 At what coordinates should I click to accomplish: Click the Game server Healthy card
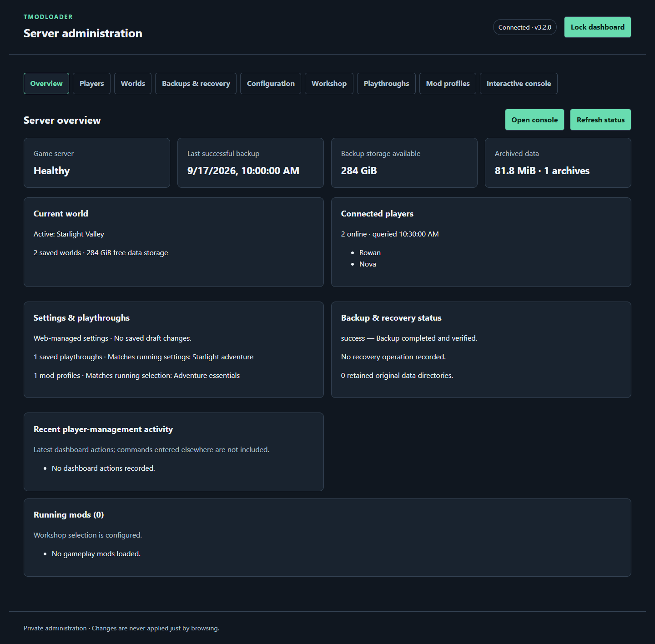tap(97, 163)
